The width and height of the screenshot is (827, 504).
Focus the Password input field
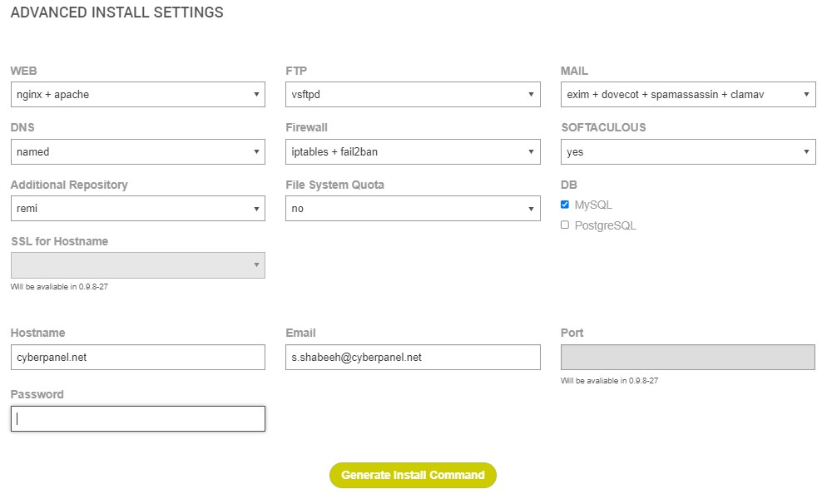(x=137, y=418)
